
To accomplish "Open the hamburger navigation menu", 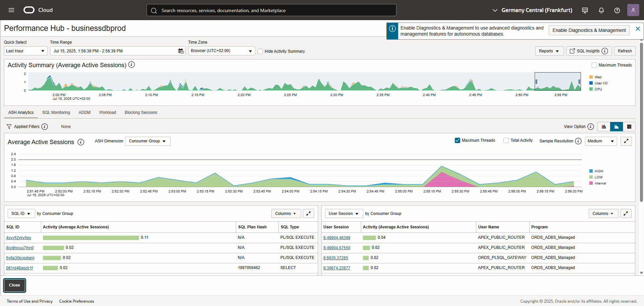I will point(11,10).
